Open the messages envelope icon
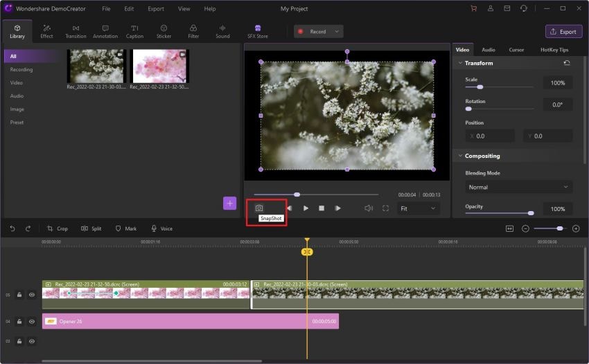Image resolution: width=589 pixels, height=364 pixels. click(507, 8)
